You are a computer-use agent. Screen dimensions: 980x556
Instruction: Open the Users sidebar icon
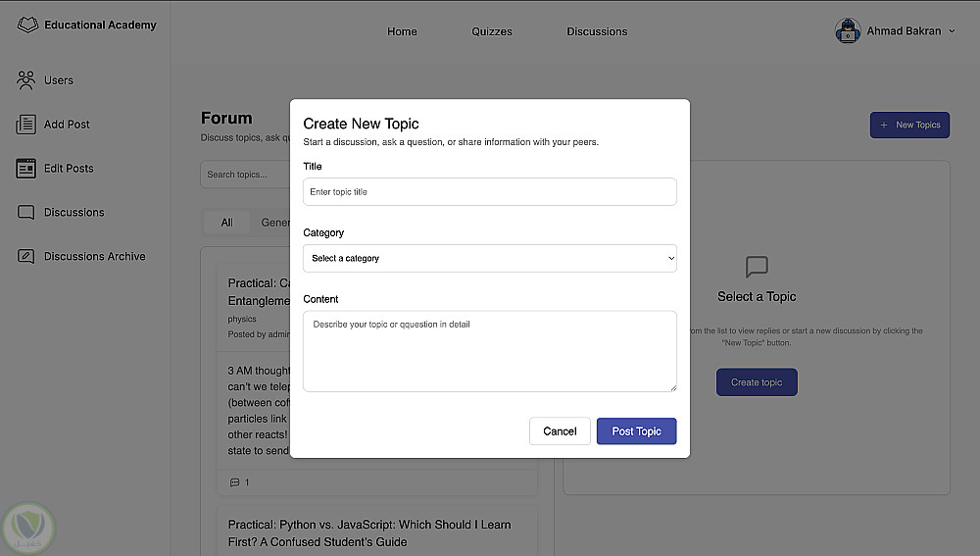click(x=26, y=80)
